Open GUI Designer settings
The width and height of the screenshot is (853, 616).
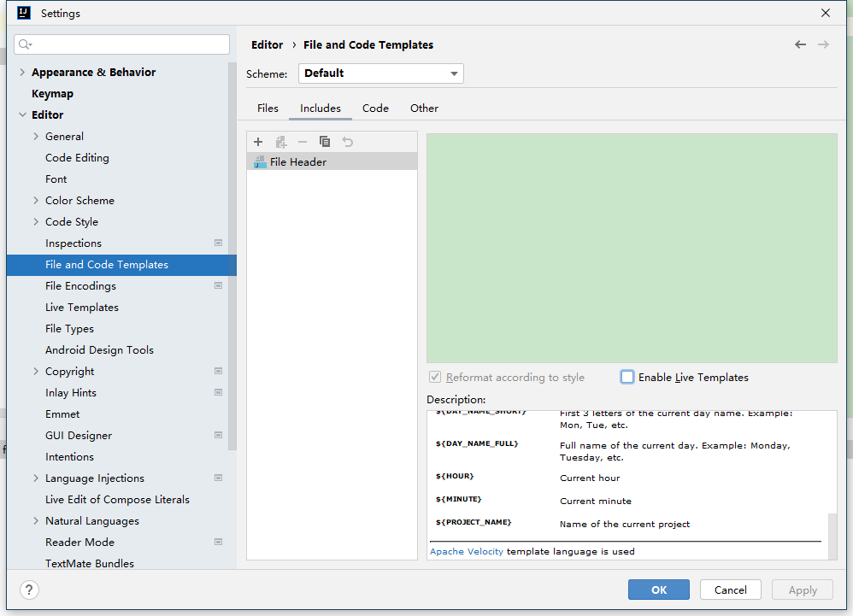[79, 435]
